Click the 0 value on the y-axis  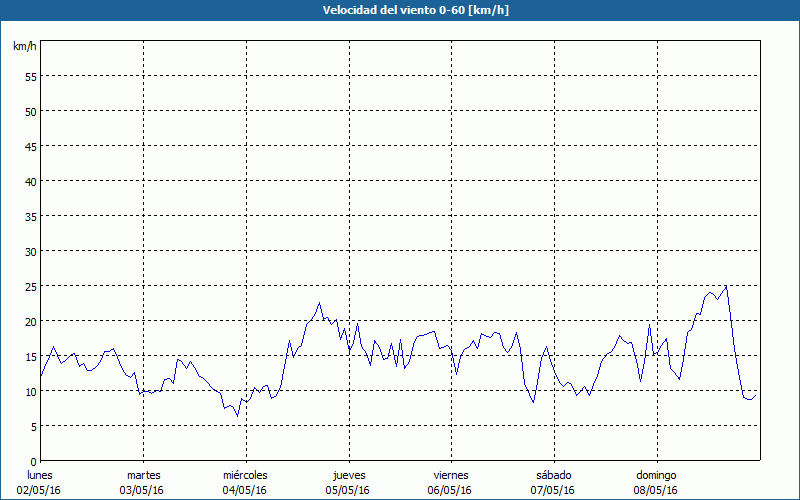pyautogui.click(x=33, y=461)
